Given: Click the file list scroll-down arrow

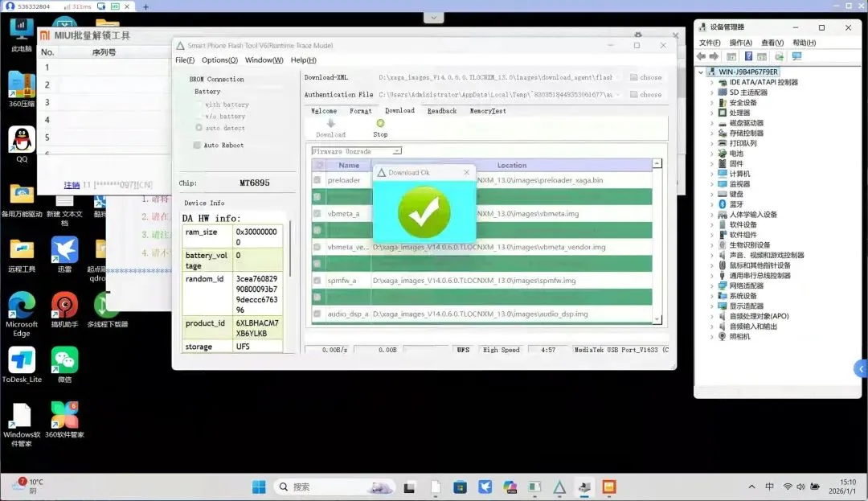Looking at the screenshot, I should point(657,319).
